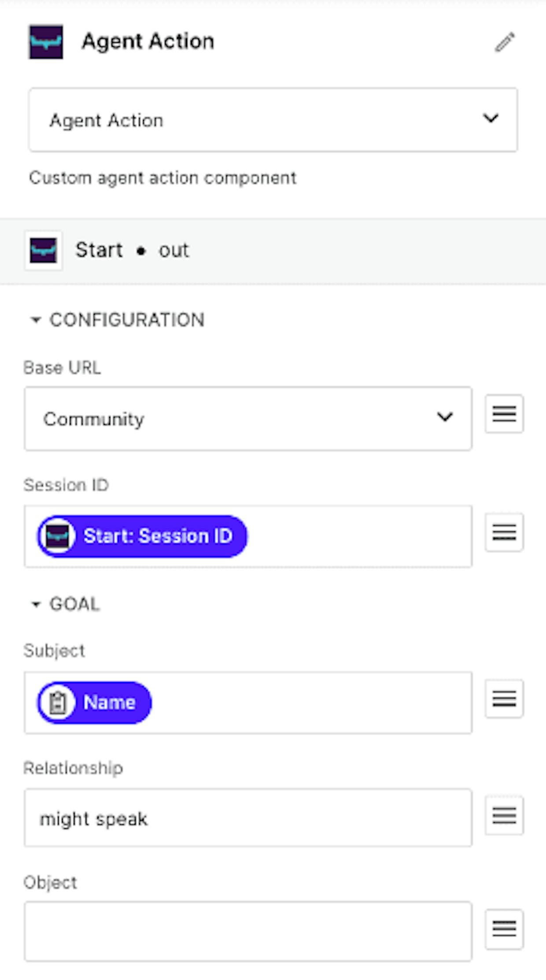Open the hamburger menu next to Session ID

(504, 532)
